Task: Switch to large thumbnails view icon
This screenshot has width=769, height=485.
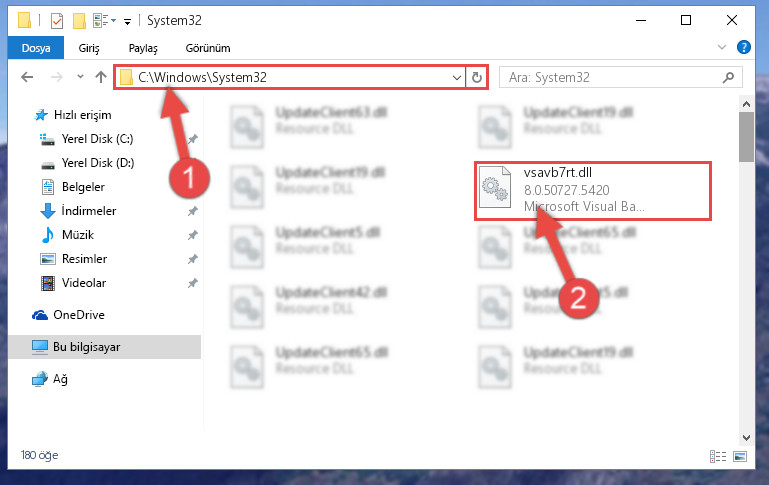Action: click(x=740, y=456)
